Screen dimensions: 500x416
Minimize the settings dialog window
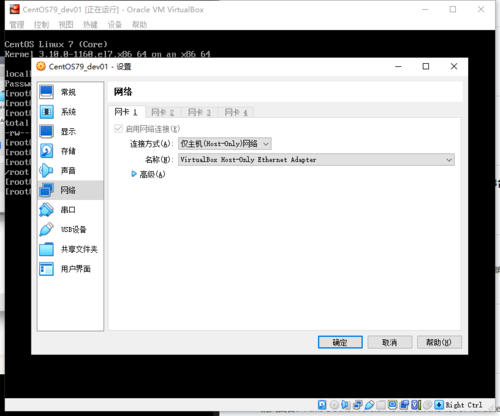(x=398, y=66)
